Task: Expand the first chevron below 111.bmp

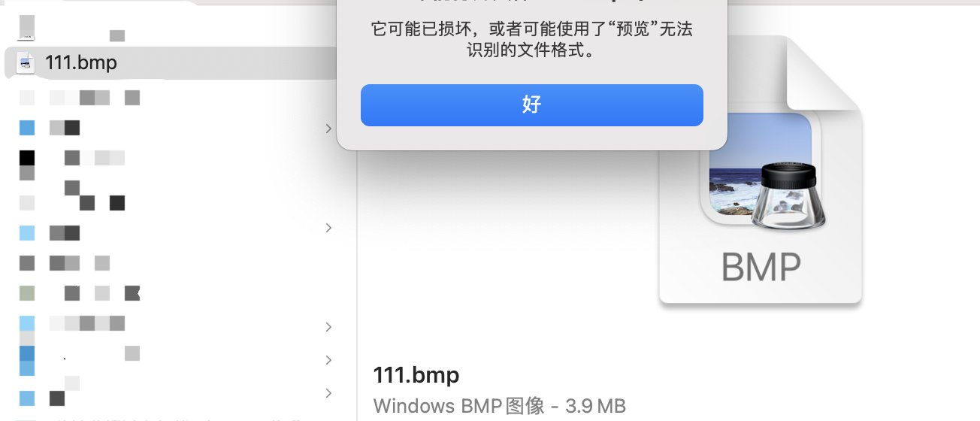Action: pos(328,129)
